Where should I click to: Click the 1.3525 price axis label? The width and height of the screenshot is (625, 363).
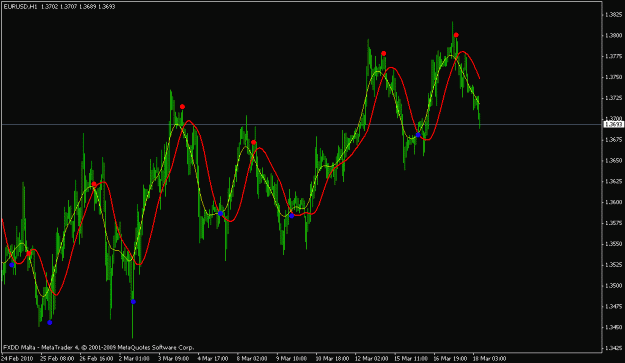pos(613,265)
